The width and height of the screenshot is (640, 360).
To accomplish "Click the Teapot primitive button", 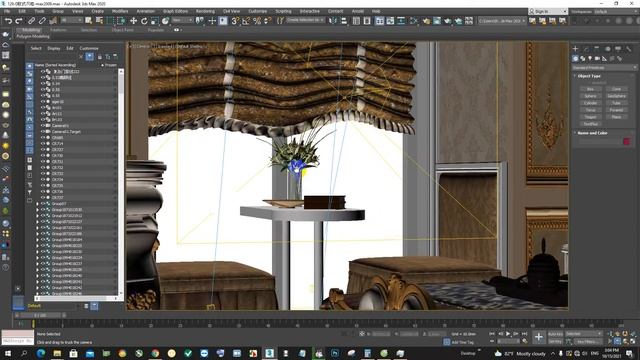I will [590, 117].
